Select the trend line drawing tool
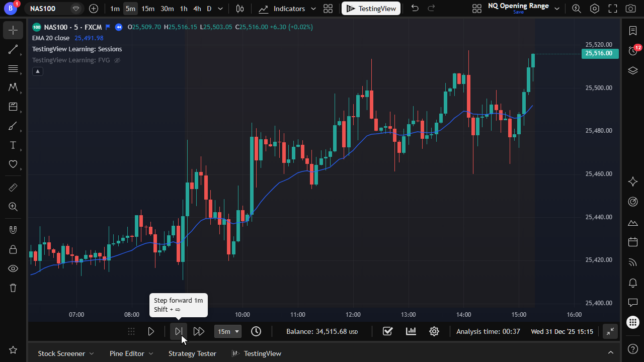Viewport: 644px width, 362px height. click(13, 49)
